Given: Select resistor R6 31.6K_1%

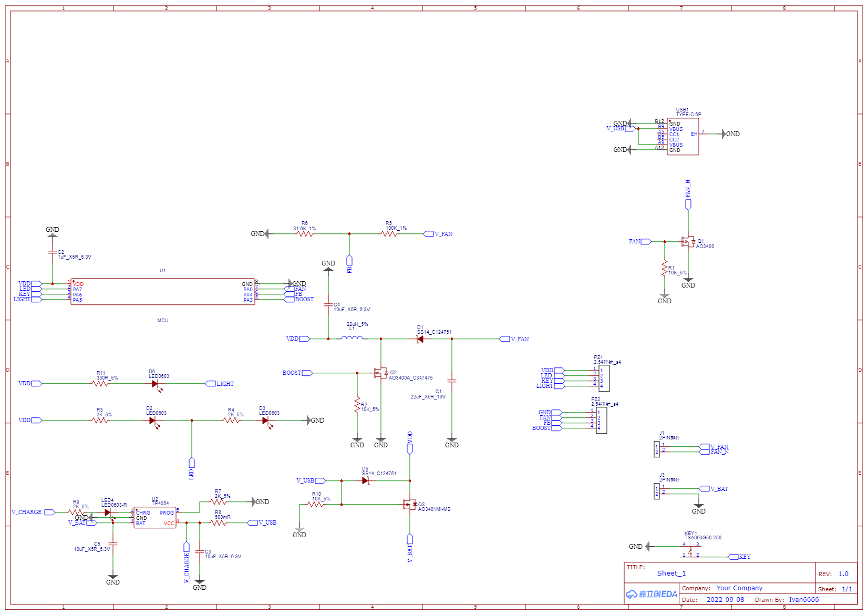Looking at the screenshot, I should (305, 234).
